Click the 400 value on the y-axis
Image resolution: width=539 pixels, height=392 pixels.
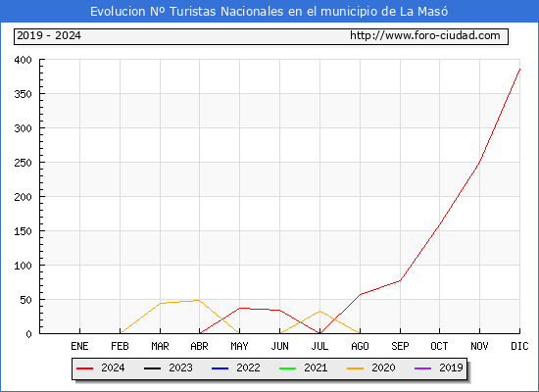click(x=23, y=60)
